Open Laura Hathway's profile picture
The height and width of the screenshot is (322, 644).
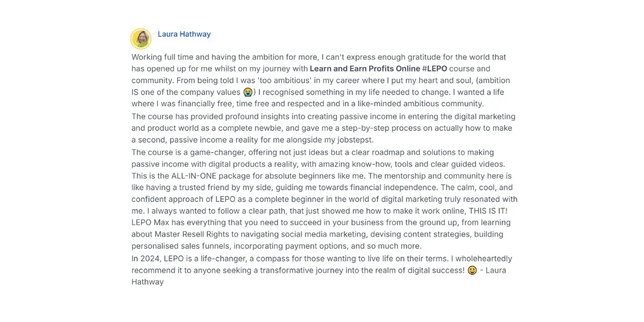141,39
